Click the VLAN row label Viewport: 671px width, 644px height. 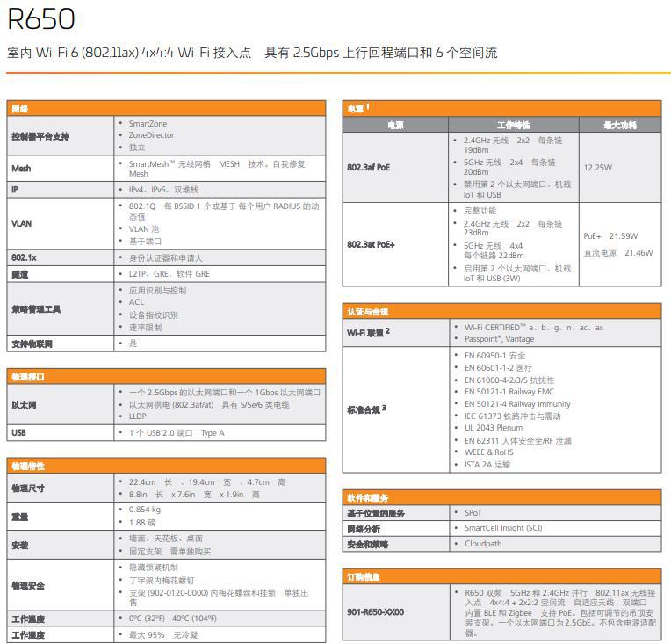pyautogui.click(x=21, y=223)
